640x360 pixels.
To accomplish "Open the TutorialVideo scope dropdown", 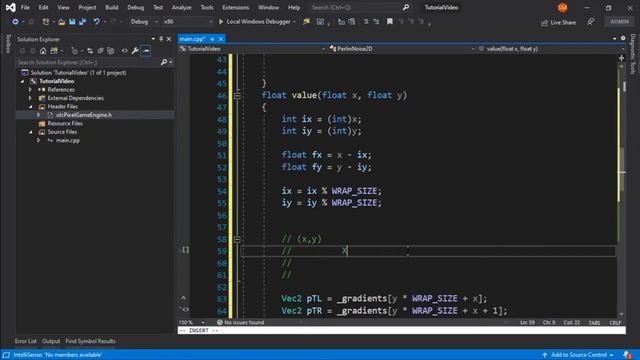I will coord(252,49).
